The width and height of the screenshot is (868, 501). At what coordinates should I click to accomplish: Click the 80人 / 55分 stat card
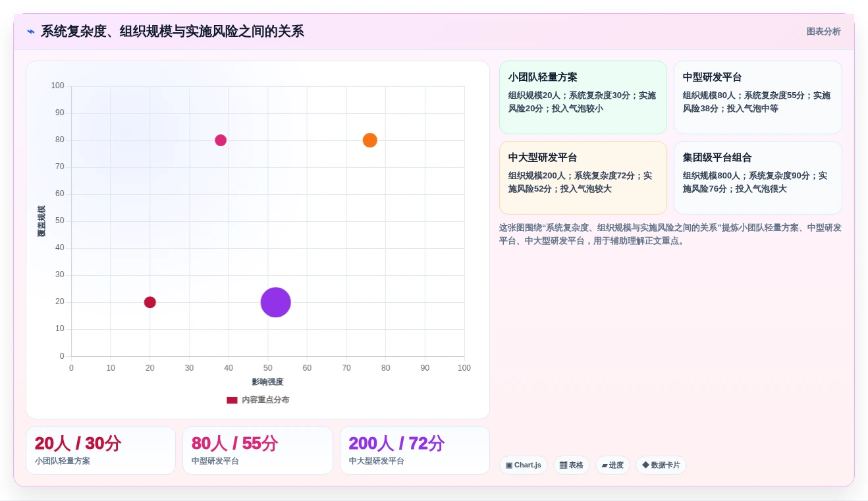click(x=258, y=450)
